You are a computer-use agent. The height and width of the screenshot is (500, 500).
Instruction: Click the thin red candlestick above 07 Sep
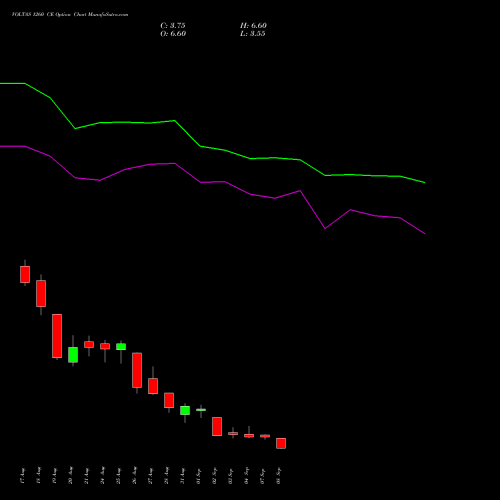point(265,436)
